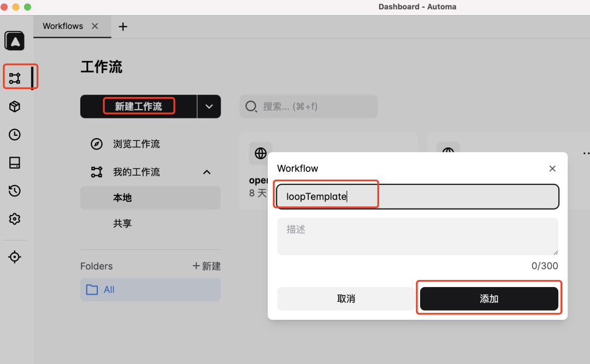Select the Workflows icon in the sidebar

click(14, 76)
